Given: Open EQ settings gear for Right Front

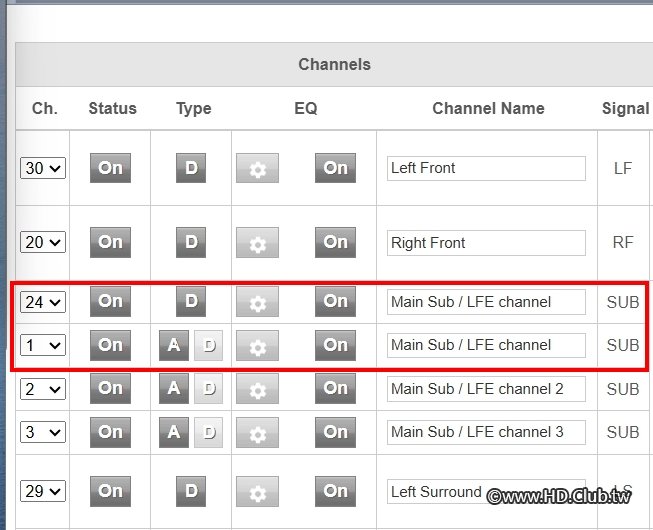Looking at the screenshot, I should point(257,242).
